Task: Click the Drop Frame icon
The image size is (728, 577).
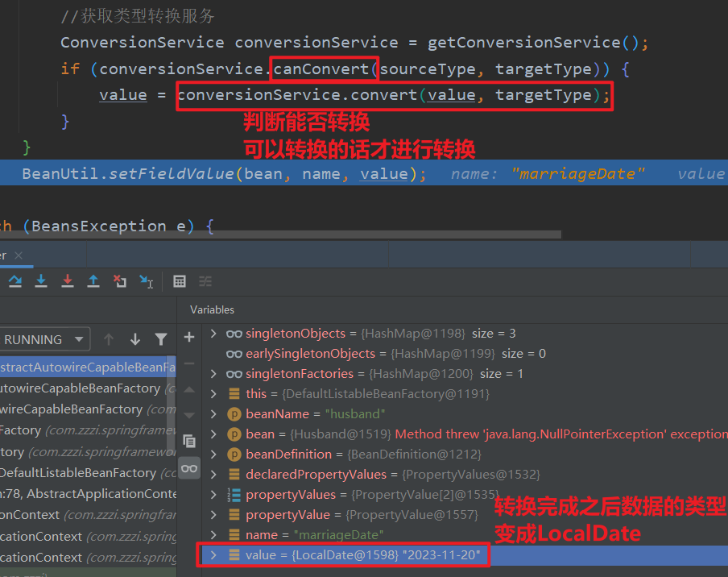Action: pyautogui.click(x=120, y=281)
